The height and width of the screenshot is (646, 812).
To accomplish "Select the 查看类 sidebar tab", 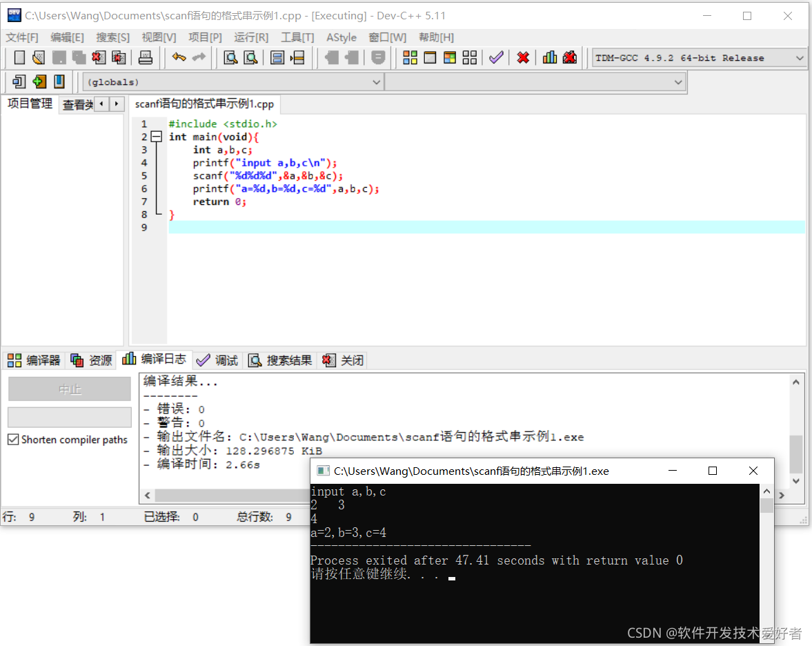I will (x=77, y=105).
